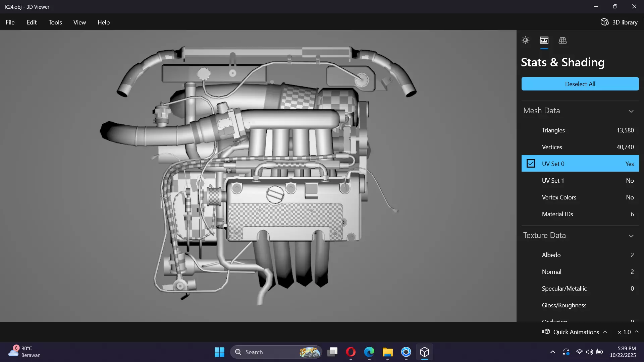The width and height of the screenshot is (644, 362).
Task: Open the blue circular-arrows taskbar app
Action: pos(406,352)
